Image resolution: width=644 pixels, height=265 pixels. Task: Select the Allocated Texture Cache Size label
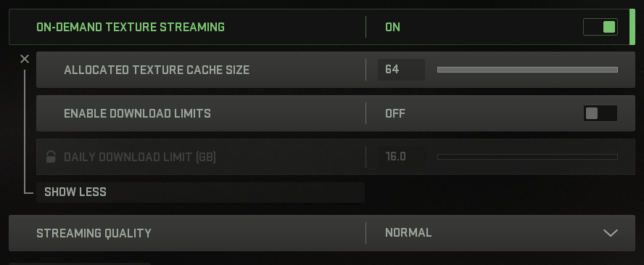[157, 70]
